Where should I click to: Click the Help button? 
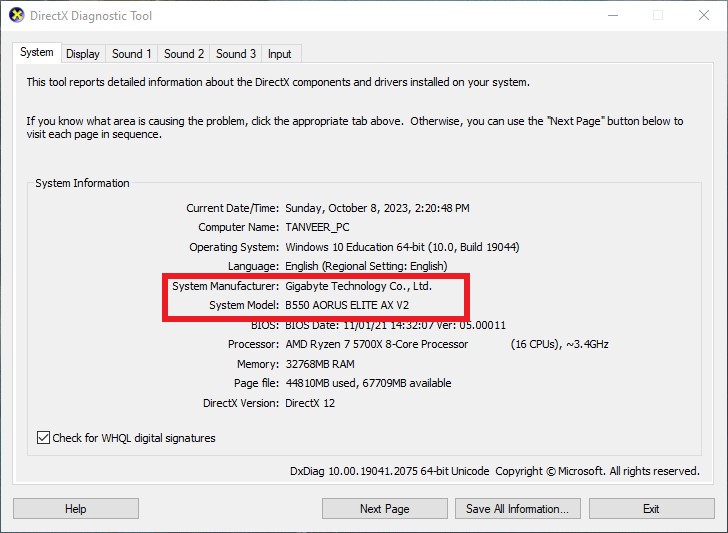pyautogui.click(x=76, y=508)
